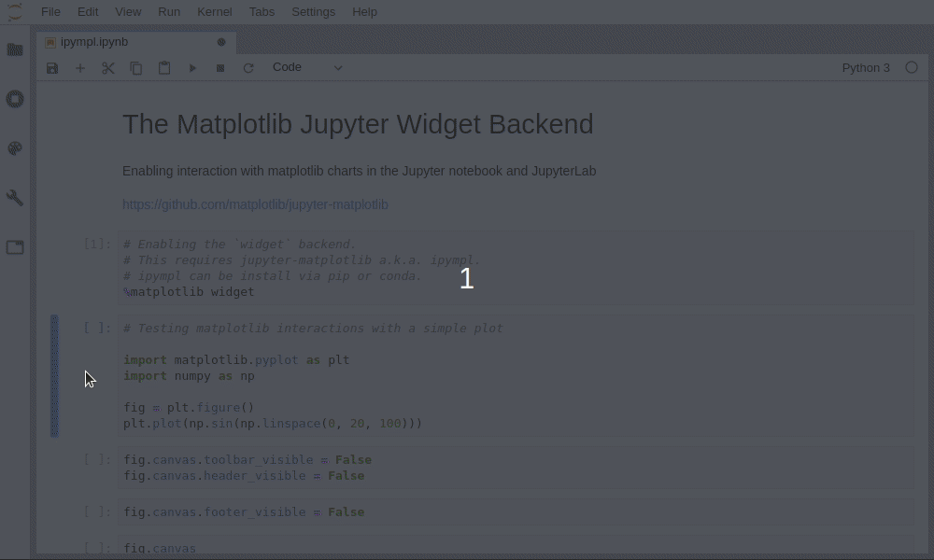Click the Python 3 kernel name

click(865, 67)
